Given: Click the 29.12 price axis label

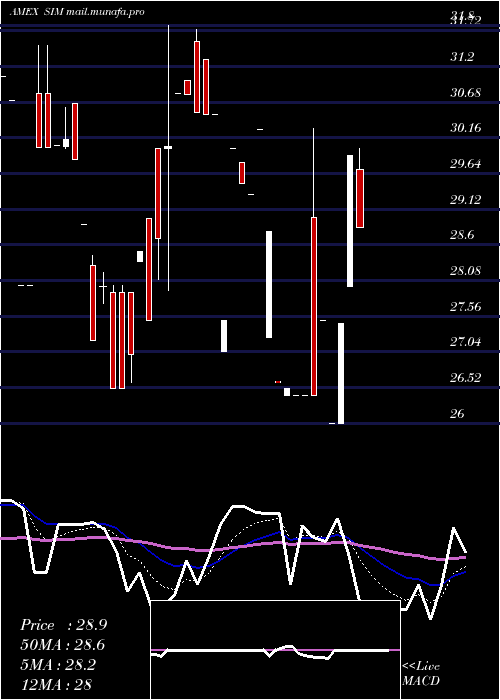Looking at the screenshot, I should [x=466, y=200].
